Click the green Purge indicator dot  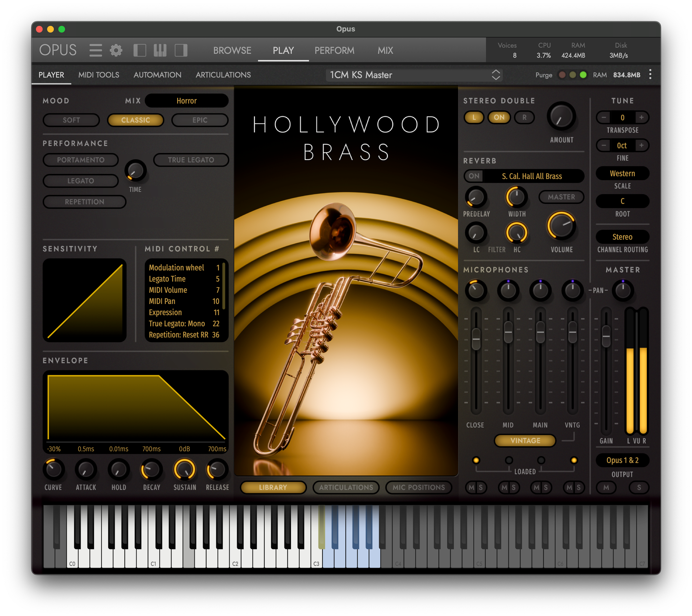(x=583, y=75)
